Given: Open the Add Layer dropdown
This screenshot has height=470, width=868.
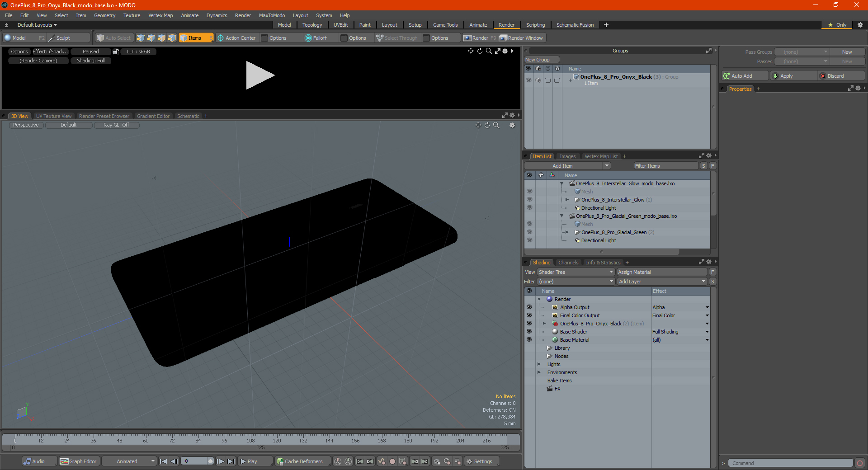Looking at the screenshot, I should (x=662, y=282).
